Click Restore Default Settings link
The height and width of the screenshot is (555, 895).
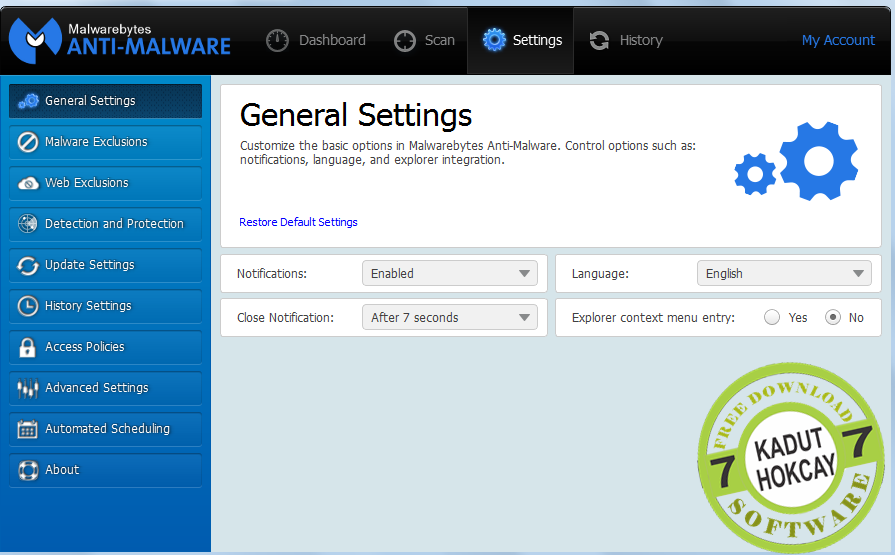tap(298, 222)
